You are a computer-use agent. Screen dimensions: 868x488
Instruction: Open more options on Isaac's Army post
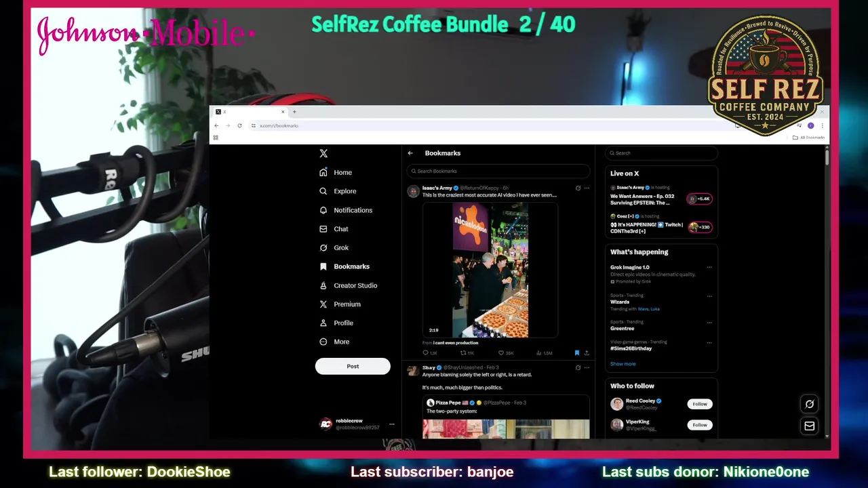[587, 188]
